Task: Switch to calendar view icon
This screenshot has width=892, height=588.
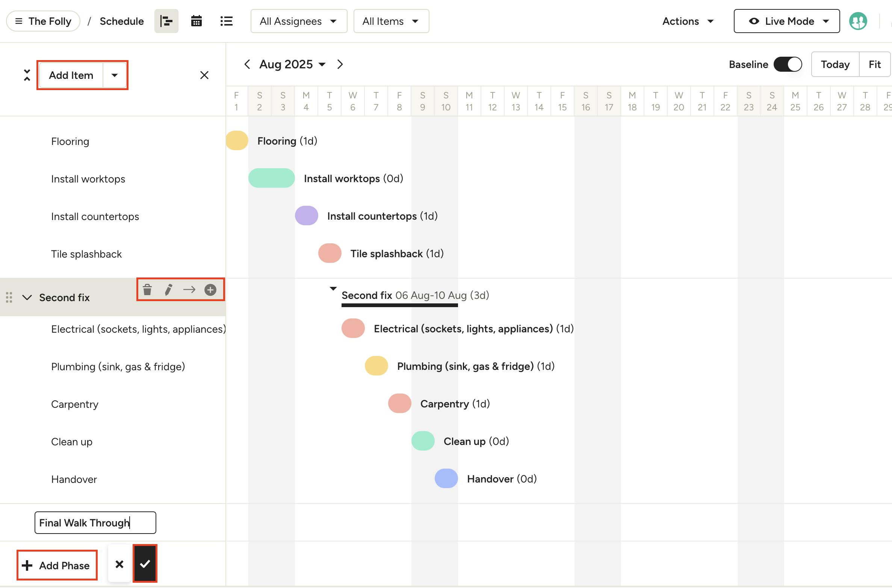Action: (x=196, y=21)
